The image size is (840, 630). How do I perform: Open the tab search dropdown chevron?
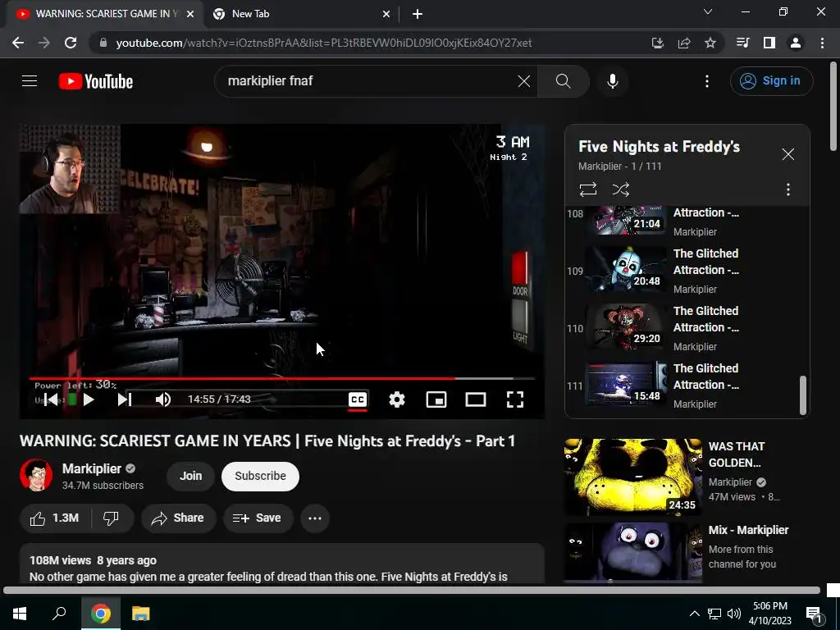pyautogui.click(x=707, y=11)
